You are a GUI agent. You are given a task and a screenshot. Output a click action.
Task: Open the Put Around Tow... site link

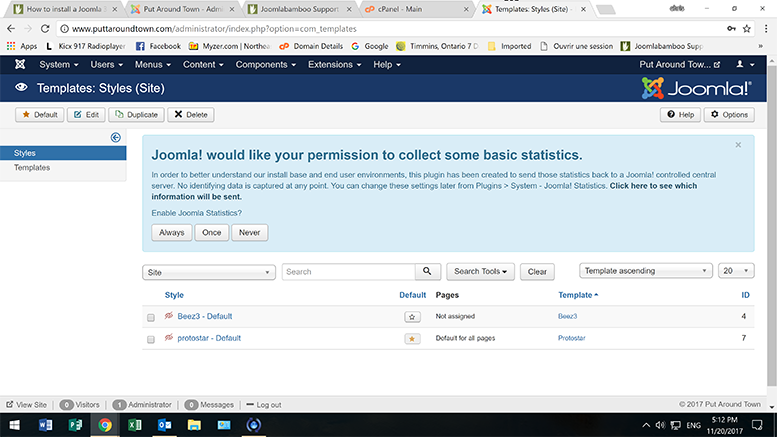(x=679, y=64)
